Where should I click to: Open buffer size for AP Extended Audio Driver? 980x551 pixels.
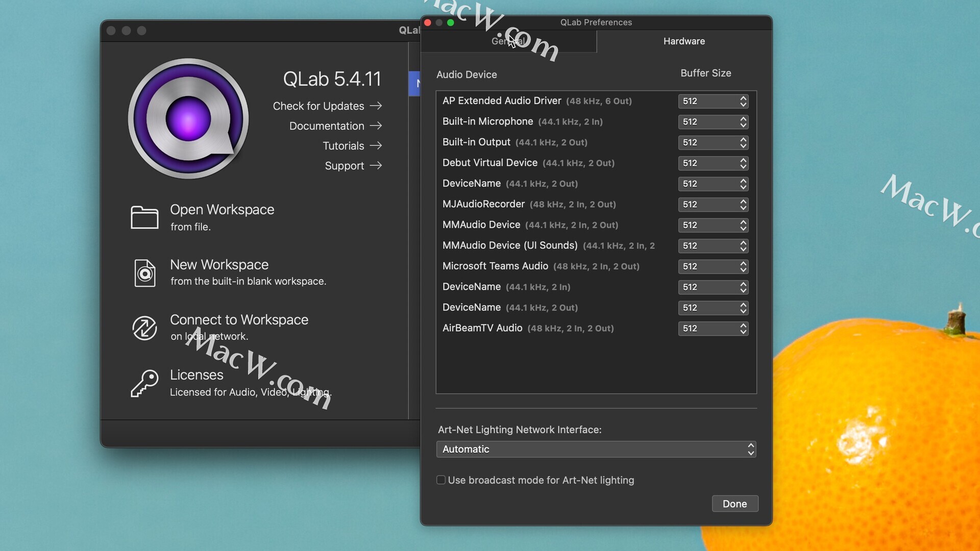coord(713,101)
